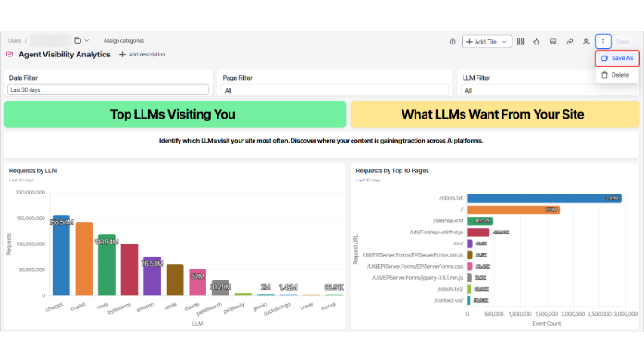Open the Page Filter All dropdown
The width and height of the screenshot is (644, 363).
pyautogui.click(x=334, y=91)
